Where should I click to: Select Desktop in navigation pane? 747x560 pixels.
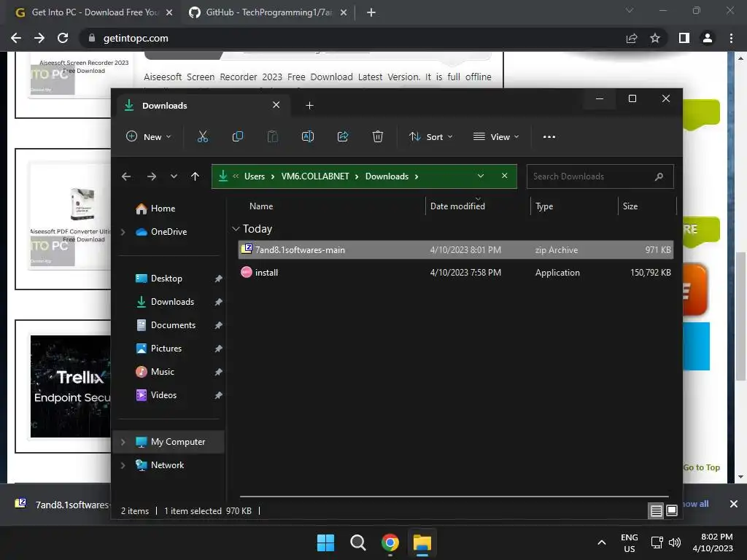166,279
